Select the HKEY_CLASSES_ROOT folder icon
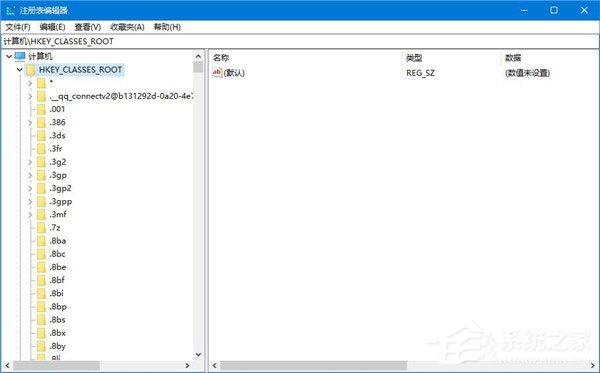The width and height of the screenshot is (600, 373). pyautogui.click(x=30, y=70)
